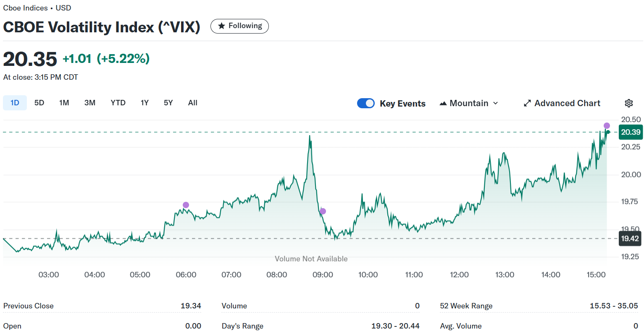Click the At close 3:15 PM CDT text

[41, 77]
